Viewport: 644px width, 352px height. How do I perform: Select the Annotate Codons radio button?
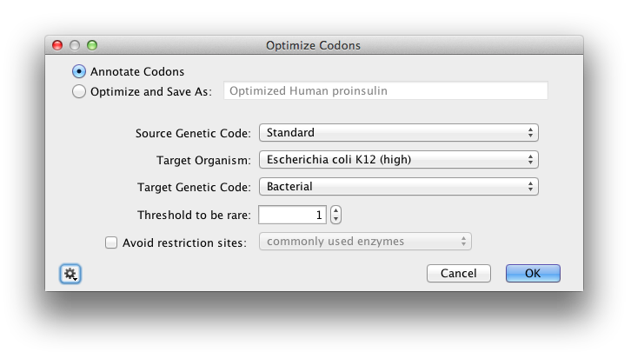point(79,71)
